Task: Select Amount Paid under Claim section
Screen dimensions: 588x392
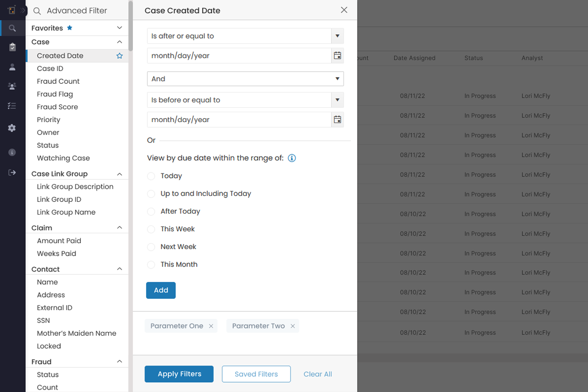Action: 59,241
